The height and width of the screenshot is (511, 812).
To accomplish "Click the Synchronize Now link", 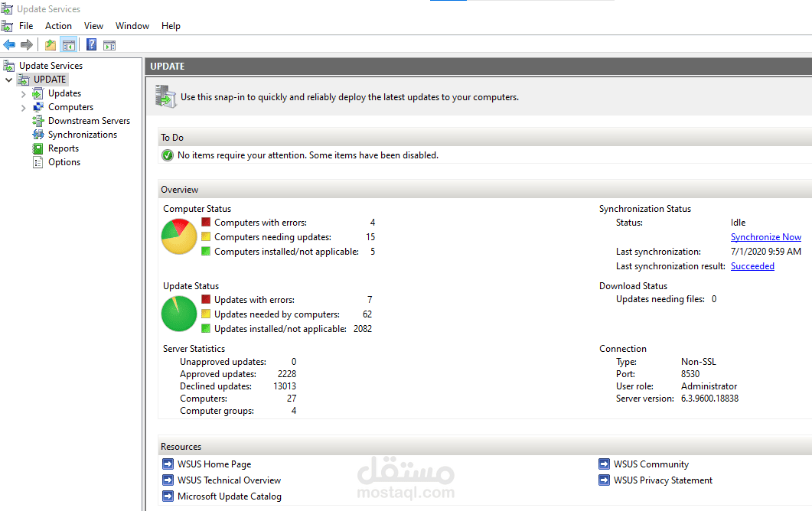I will [x=766, y=236].
